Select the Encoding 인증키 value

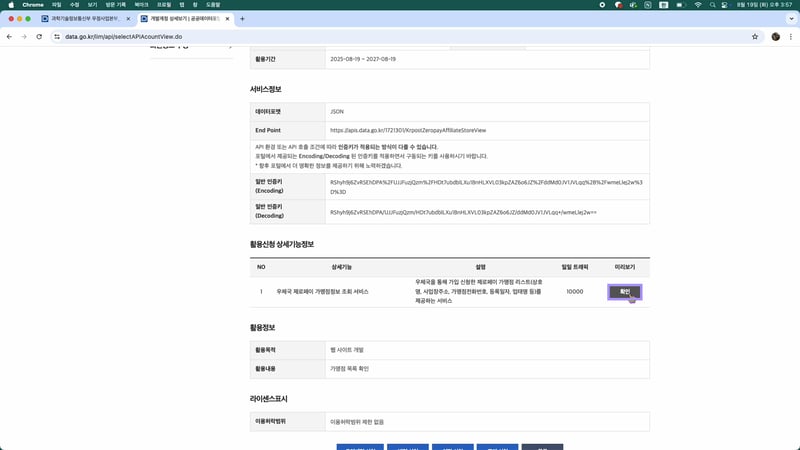click(x=486, y=187)
